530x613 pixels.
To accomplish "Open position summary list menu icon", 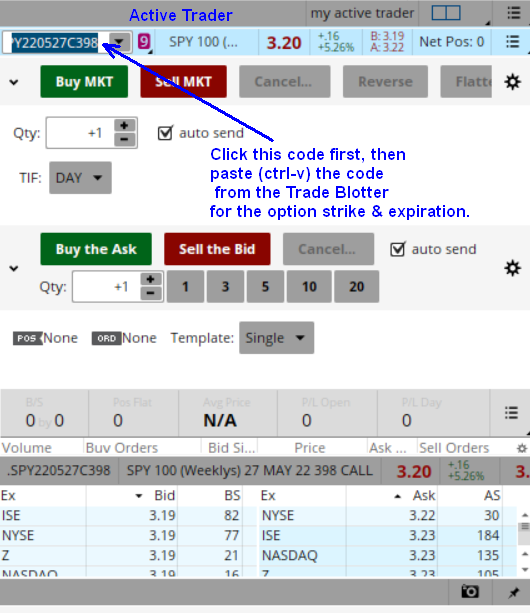I will pyautogui.click(x=511, y=412).
